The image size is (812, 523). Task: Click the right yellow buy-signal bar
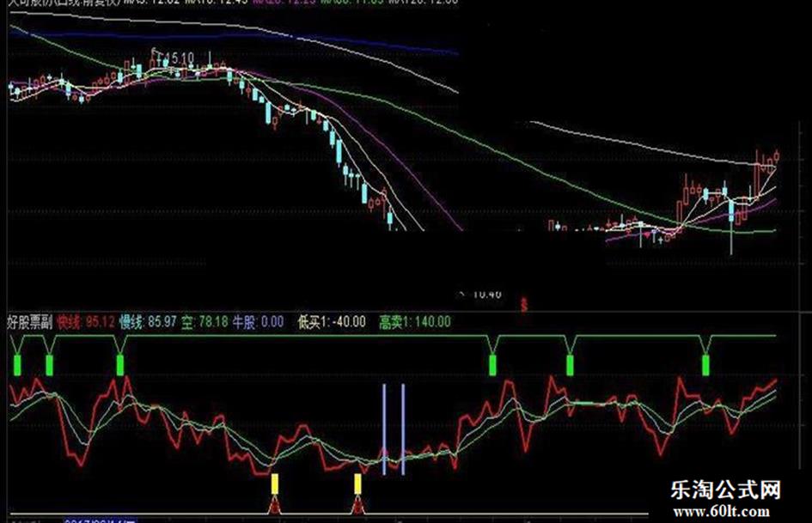pos(357,483)
